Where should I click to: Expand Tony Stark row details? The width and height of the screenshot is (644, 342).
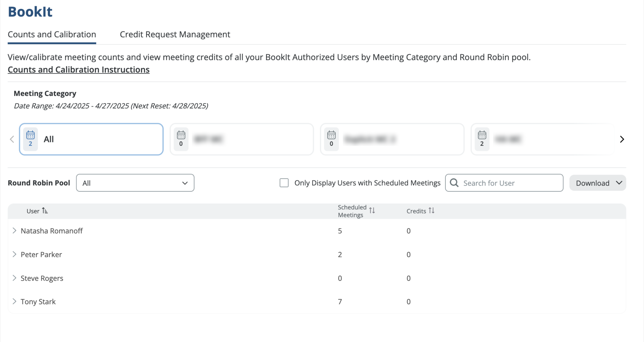click(15, 301)
